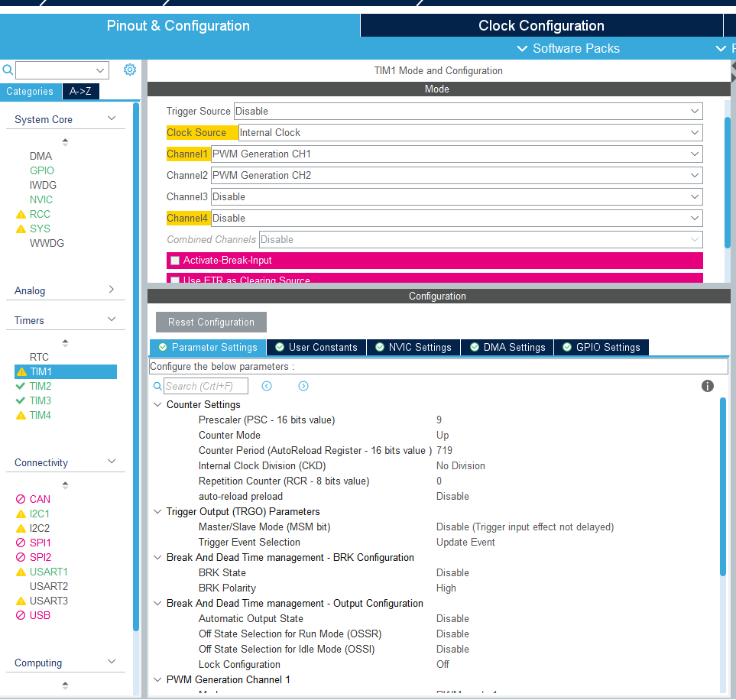Collapse the BRK Configuration group

pos(157,557)
